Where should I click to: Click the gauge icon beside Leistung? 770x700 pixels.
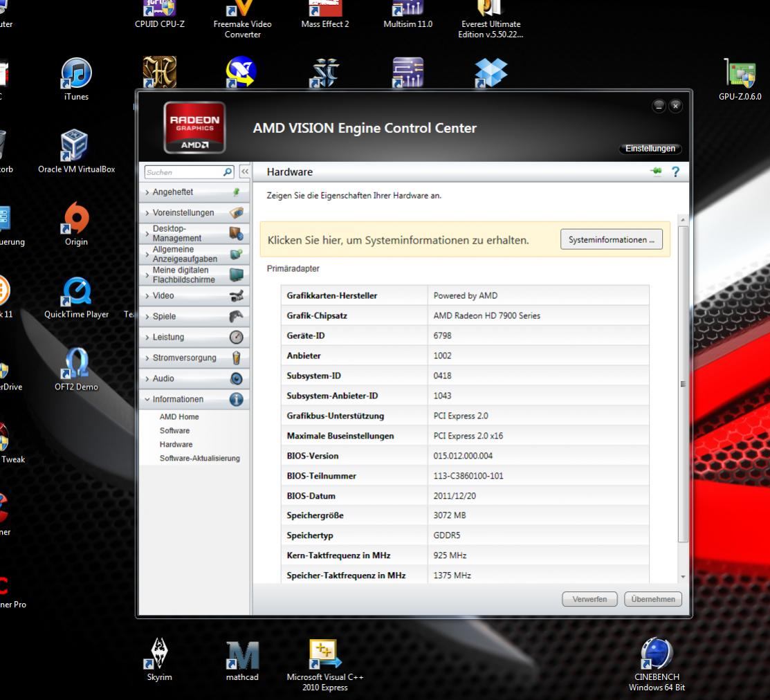coord(236,338)
